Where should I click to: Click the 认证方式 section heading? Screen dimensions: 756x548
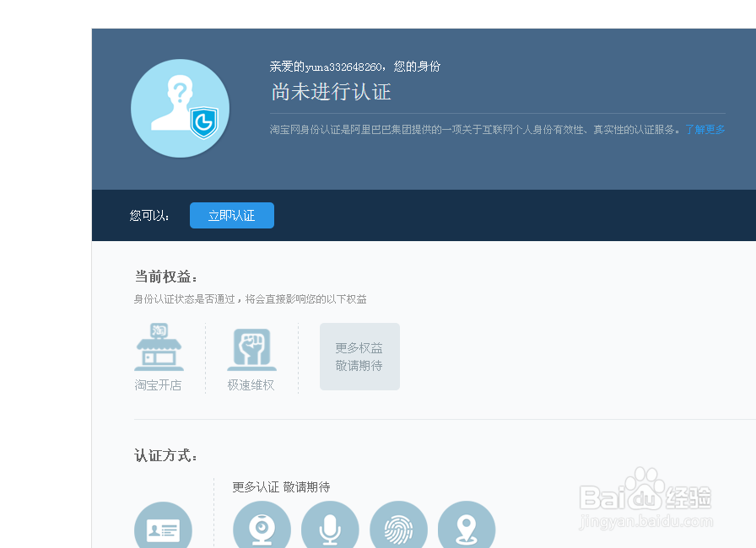(x=166, y=455)
